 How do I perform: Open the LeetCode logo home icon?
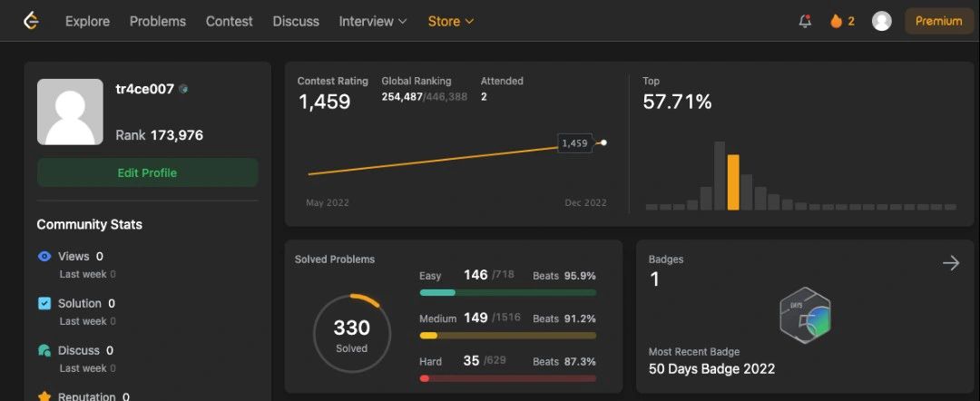click(x=31, y=21)
